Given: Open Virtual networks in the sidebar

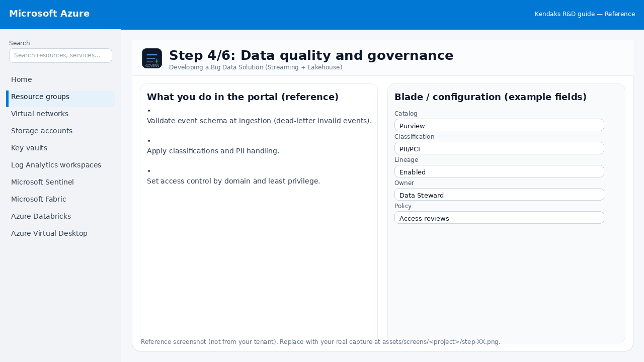Looking at the screenshot, I should (x=60, y=114).
